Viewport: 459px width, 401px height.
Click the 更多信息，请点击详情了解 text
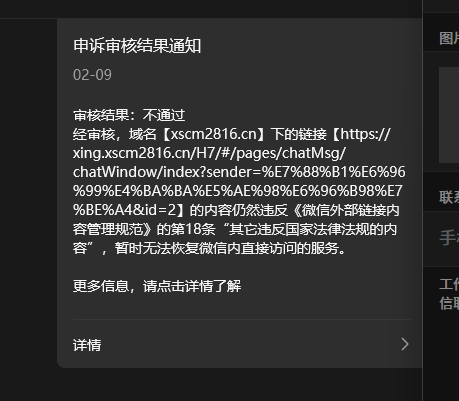(157, 286)
